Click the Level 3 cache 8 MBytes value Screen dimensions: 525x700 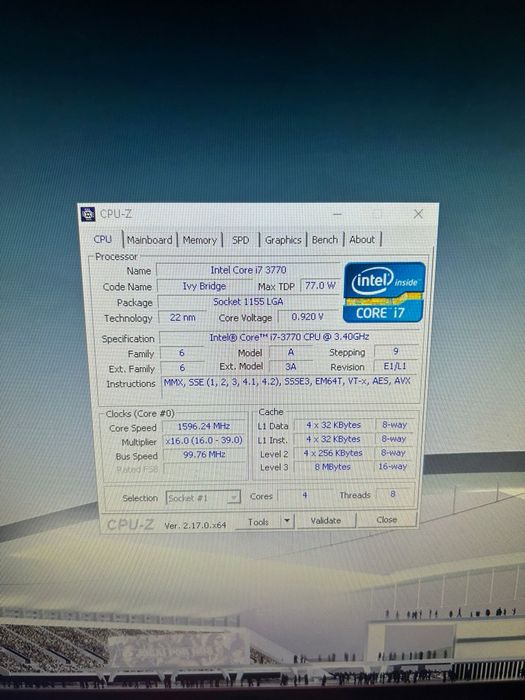click(333, 467)
